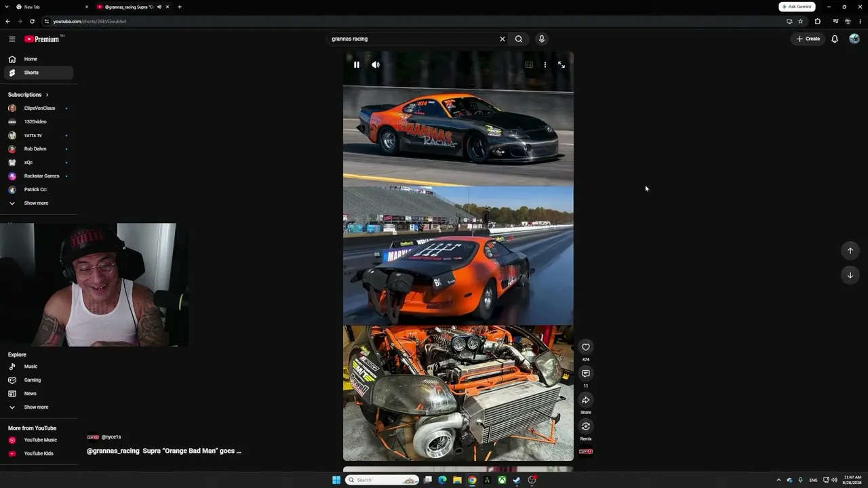Open Steam from the taskbar
The height and width of the screenshot is (488, 868).
point(517,480)
